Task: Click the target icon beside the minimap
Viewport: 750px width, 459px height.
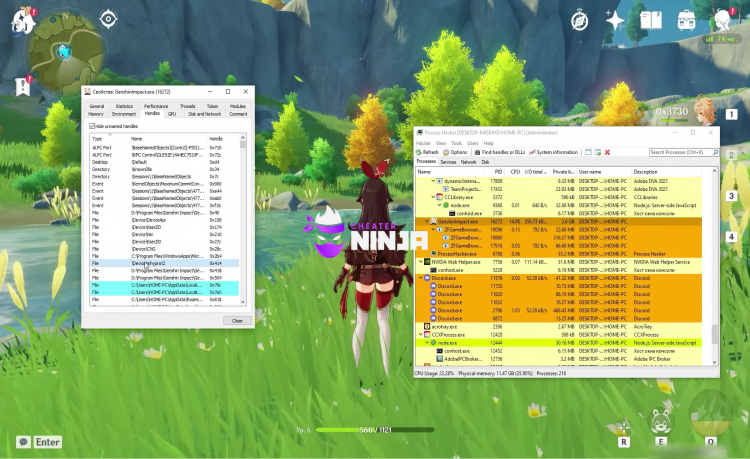Action: point(109,19)
